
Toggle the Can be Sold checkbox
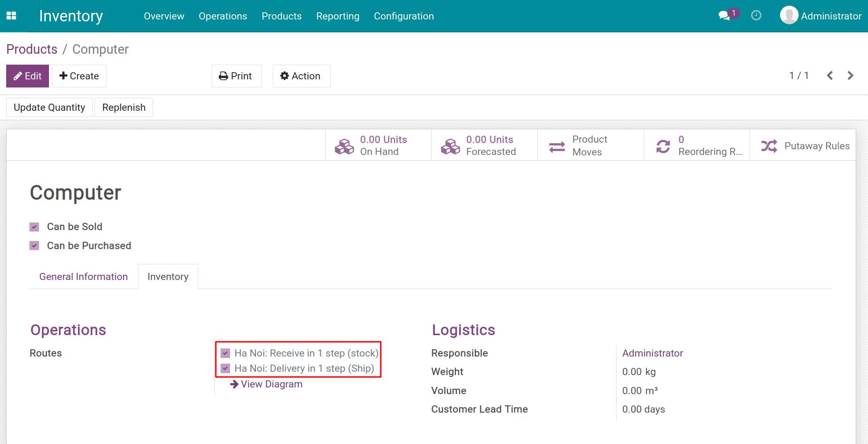(34, 226)
